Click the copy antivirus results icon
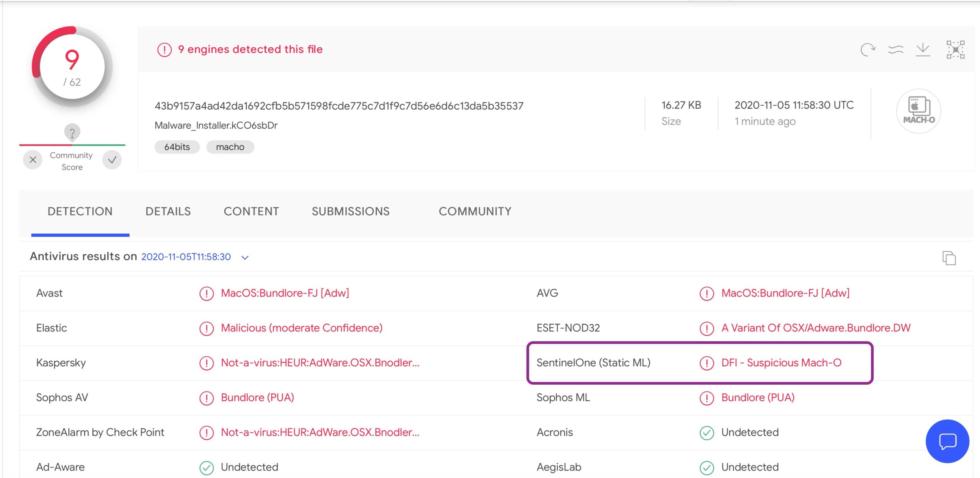This screenshot has height=478, width=980. coord(949,258)
